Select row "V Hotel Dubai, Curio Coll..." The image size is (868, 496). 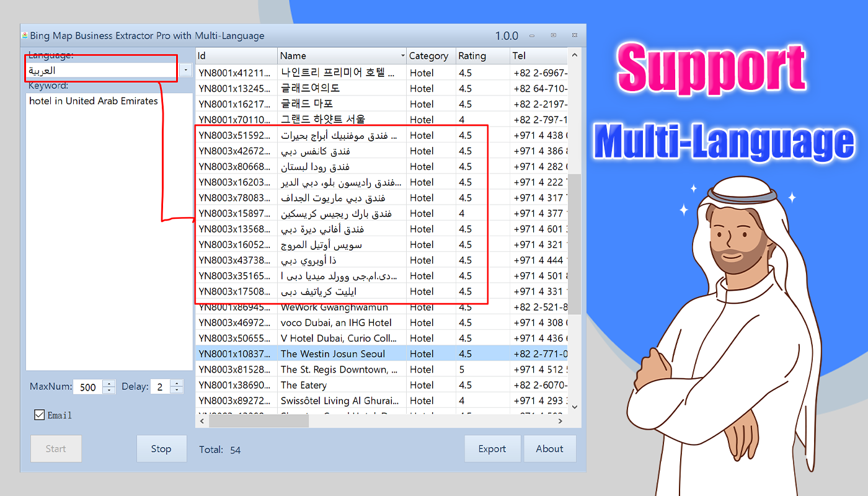tap(381, 339)
